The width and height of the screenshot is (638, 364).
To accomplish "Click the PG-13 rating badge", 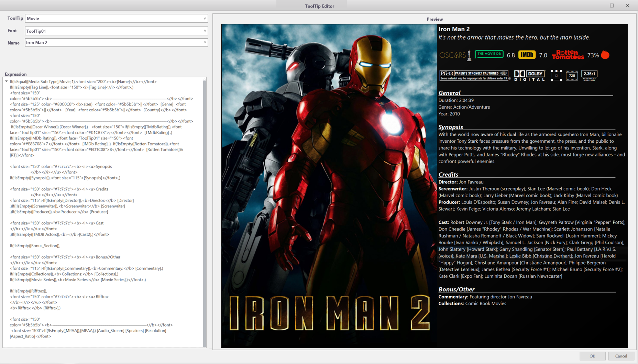I will tap(474, 75).
